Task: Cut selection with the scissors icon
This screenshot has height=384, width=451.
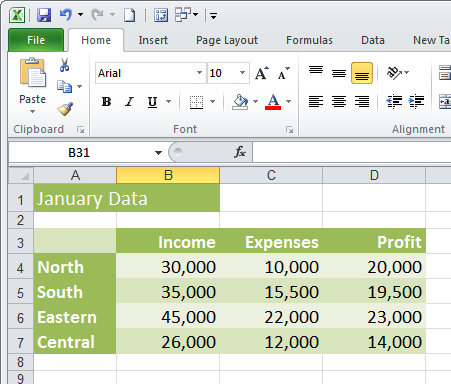Action: [x=64, y=65]
